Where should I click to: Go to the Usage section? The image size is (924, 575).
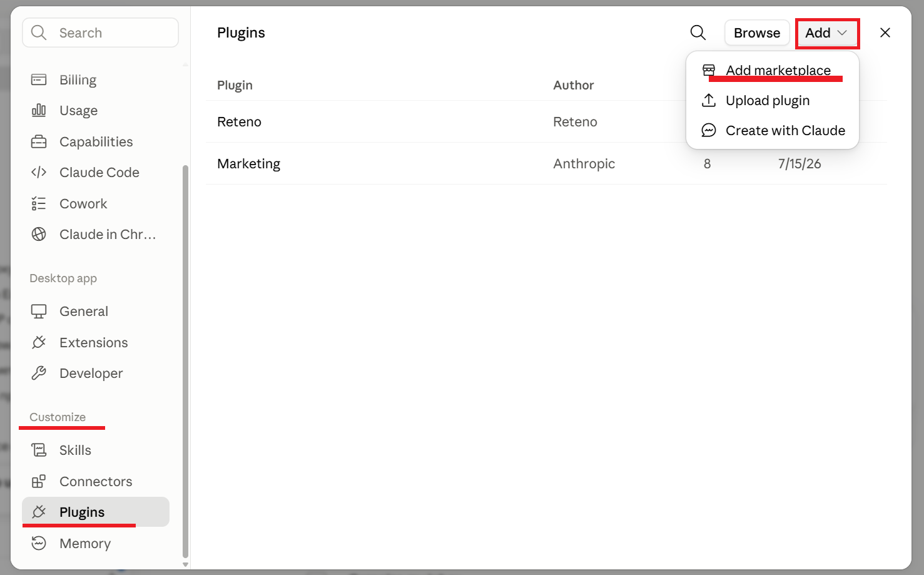coord(95,110)
